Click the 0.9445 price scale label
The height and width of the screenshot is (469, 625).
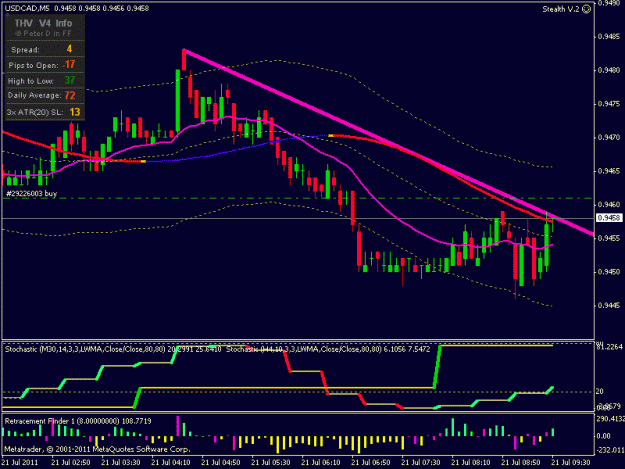click(609, 306)
